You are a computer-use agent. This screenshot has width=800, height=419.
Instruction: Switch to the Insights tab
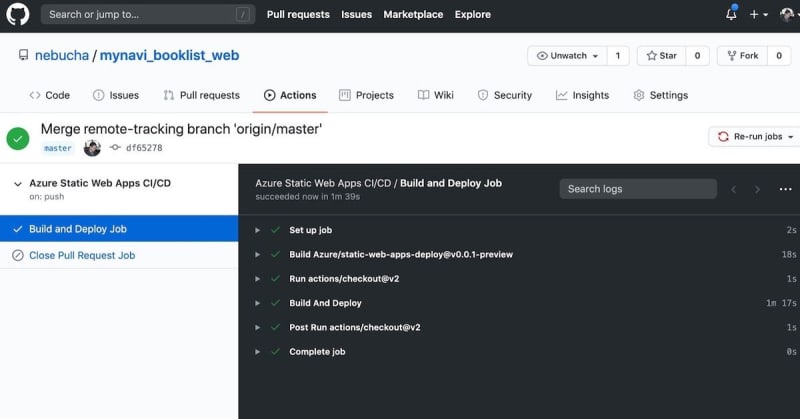pos(582,95)
